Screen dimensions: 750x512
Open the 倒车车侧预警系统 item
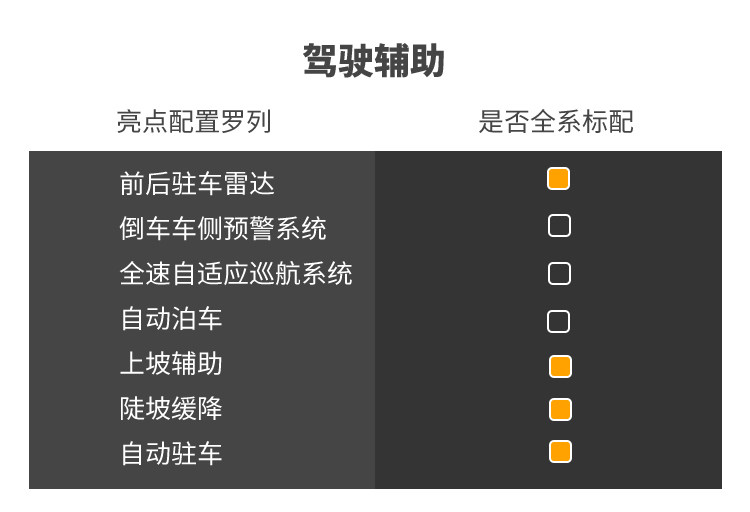(223, 229)
